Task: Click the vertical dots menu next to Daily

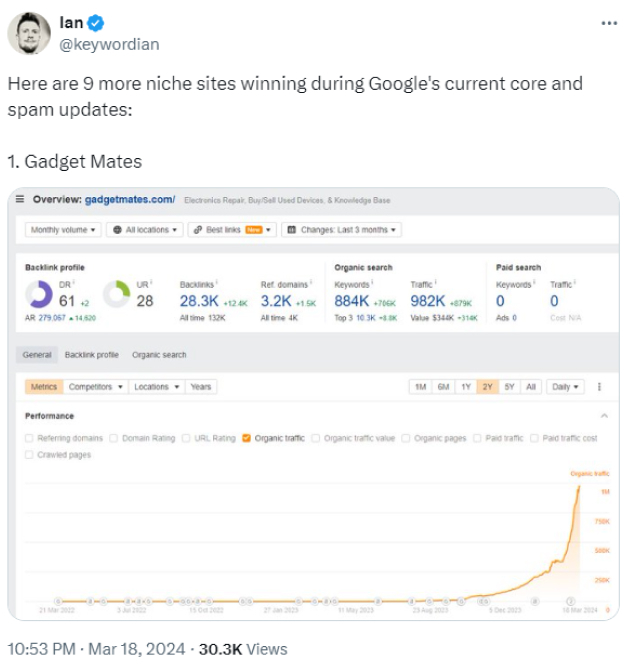Action: (599, 387)
